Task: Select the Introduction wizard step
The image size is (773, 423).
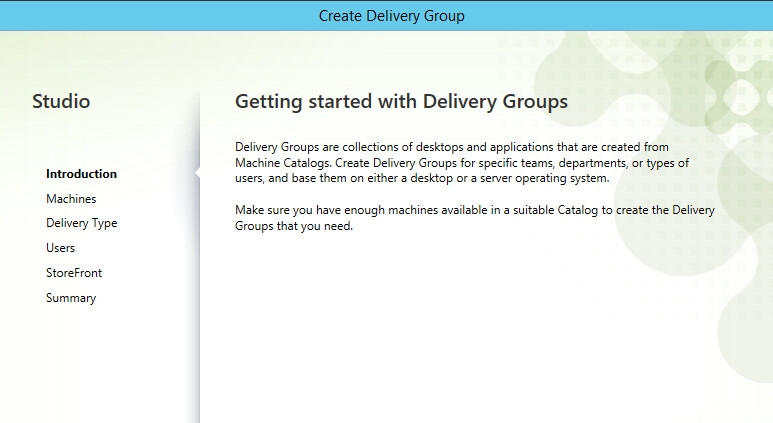Action: coord(81,174)
